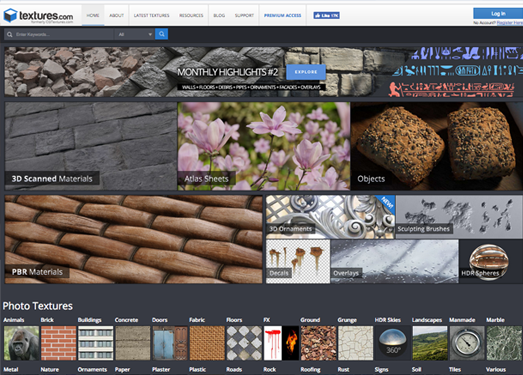Click the Ornaments category label
523x375 pixels.
[92, 369]
